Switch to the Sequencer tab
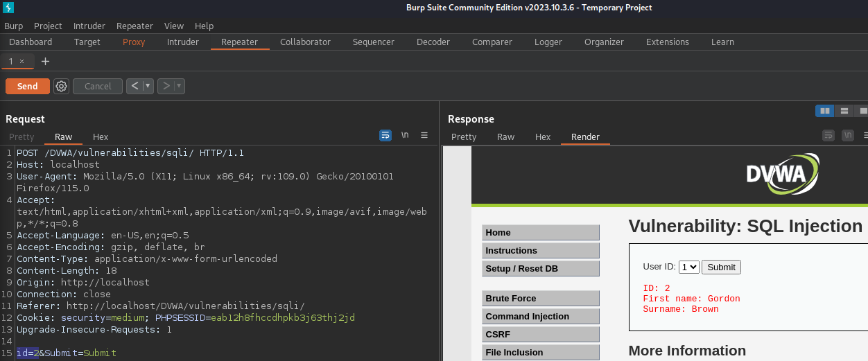The image size is (868, 361). coord(374,42)
